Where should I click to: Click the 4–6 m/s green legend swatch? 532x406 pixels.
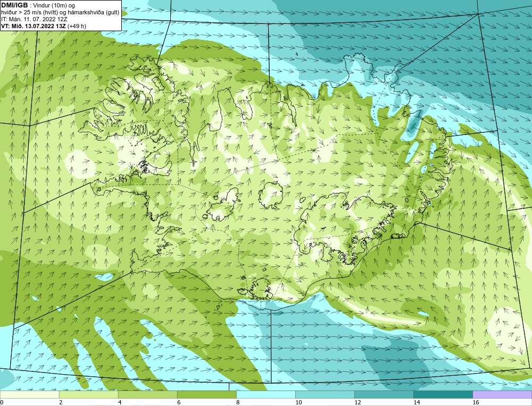[148, 394]
